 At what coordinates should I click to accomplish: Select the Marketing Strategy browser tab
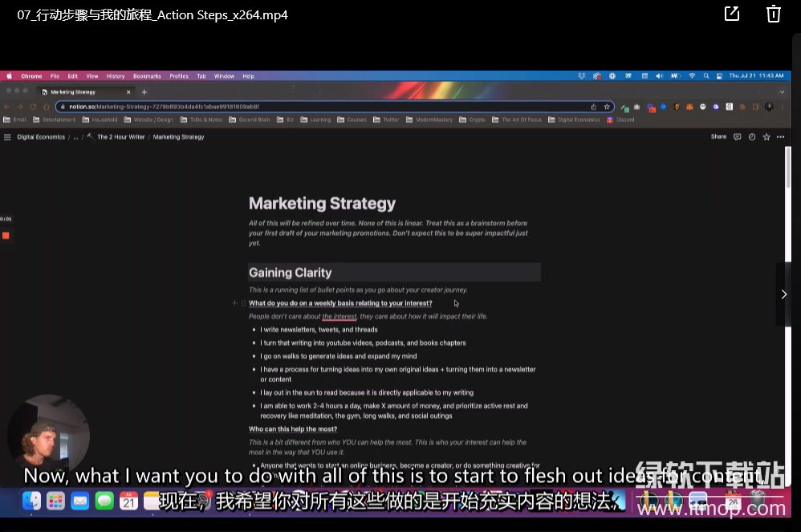coord(88,92)
